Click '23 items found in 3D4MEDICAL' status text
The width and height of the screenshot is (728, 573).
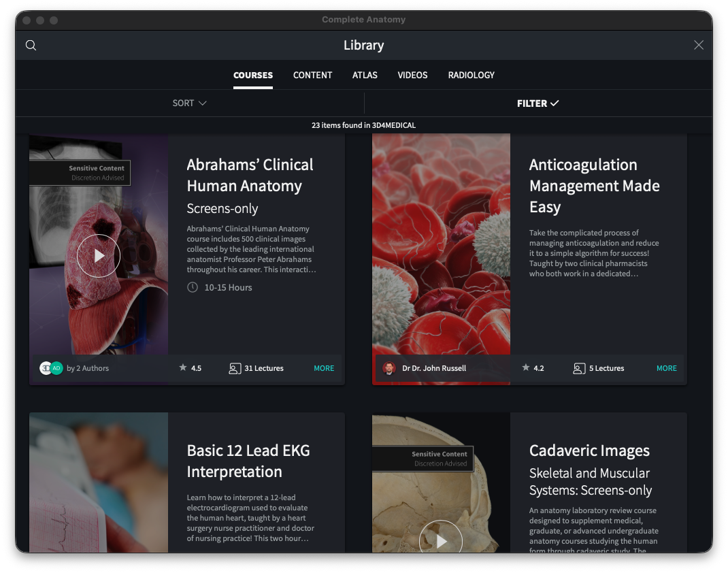point(363,125)
